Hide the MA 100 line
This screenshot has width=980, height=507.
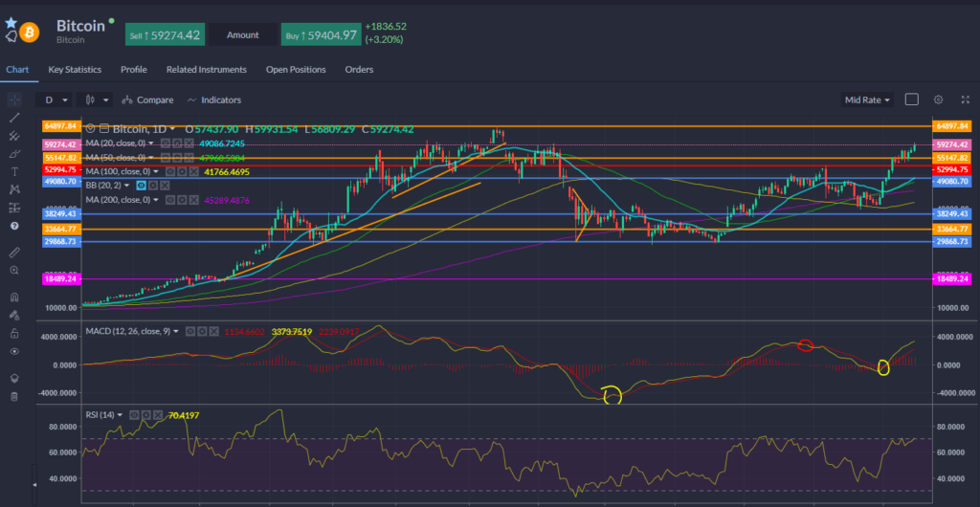(x=170, y=171)
